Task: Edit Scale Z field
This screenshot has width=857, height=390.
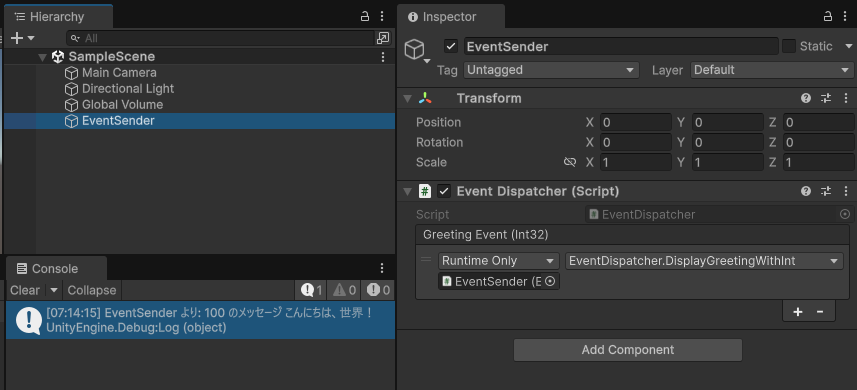Action: [x=818, y=162]
